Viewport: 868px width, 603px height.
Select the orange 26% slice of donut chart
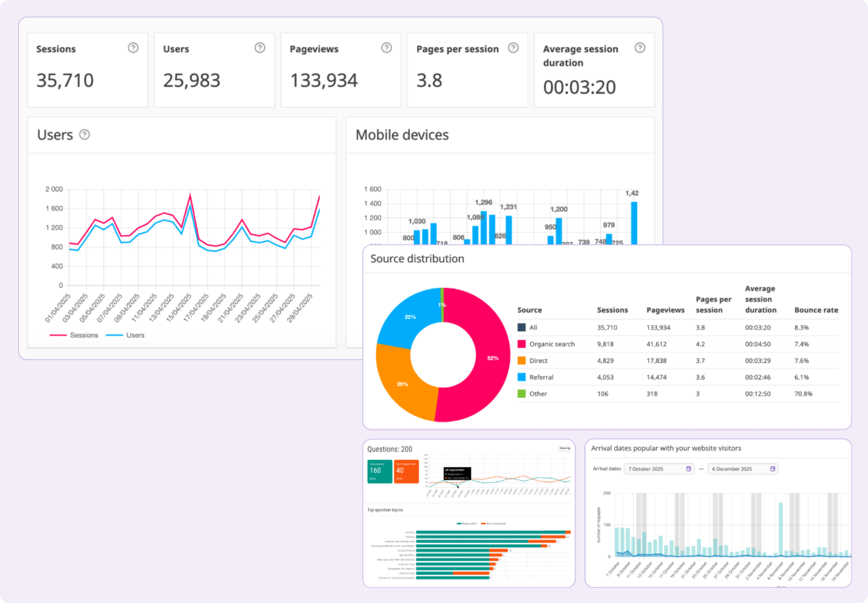pyautogui.click(x=403, y=384)
